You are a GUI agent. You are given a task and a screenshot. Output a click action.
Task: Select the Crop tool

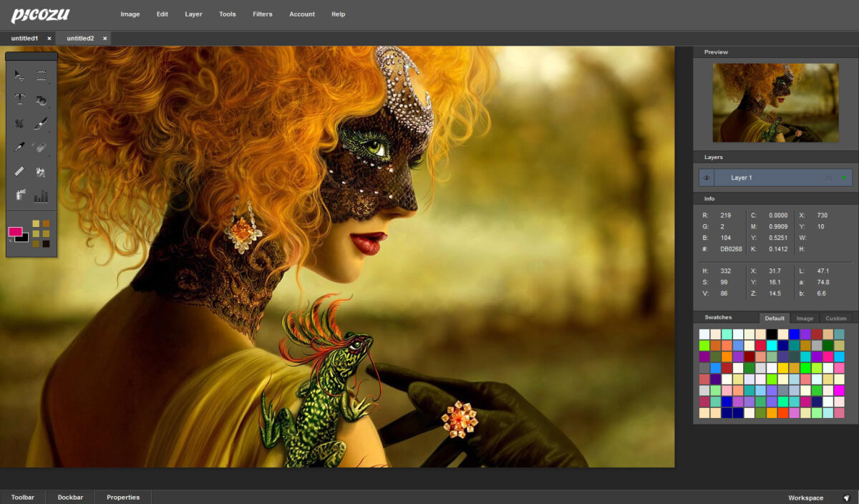20,123
